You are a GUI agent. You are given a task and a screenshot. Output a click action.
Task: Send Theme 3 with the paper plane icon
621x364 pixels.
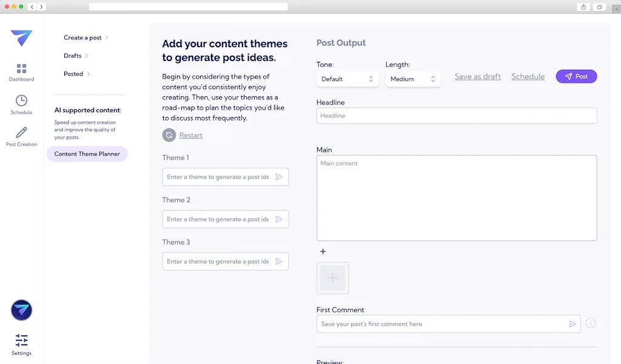[x=279, y=261]
